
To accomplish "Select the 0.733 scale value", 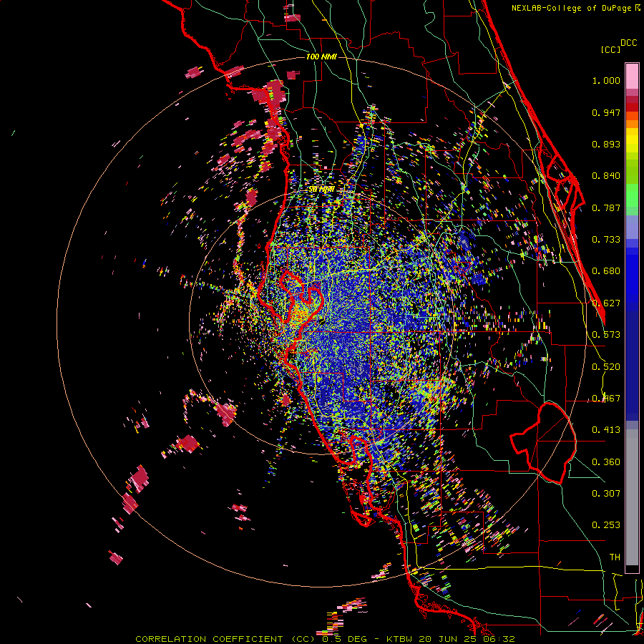I will 606,240.
